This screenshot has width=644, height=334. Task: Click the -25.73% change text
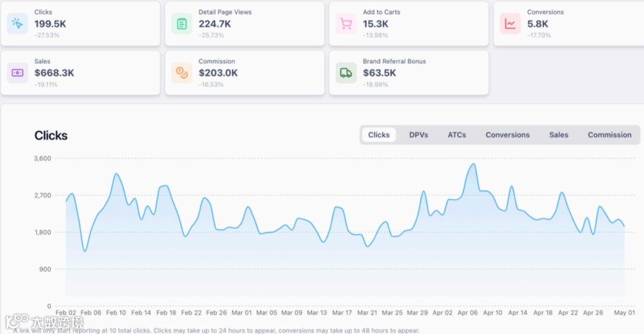tap(211, 35)
